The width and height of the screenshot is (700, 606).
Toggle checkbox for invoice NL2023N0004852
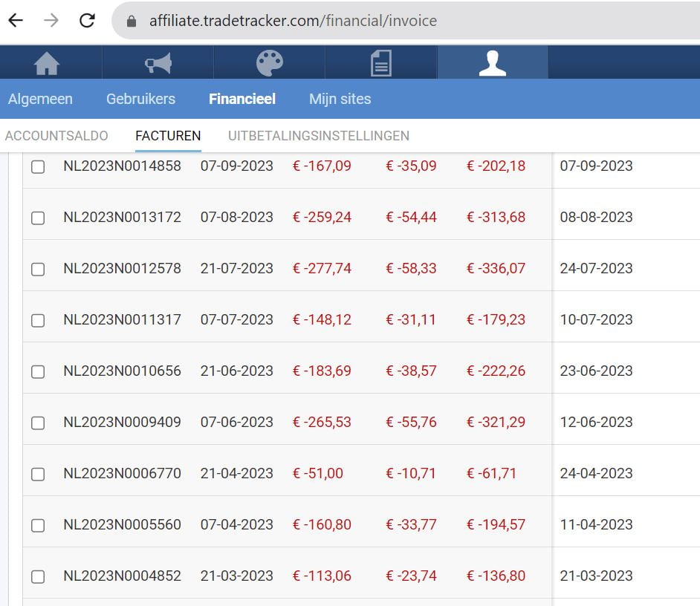pyautogui.click(x=38, y=577)
